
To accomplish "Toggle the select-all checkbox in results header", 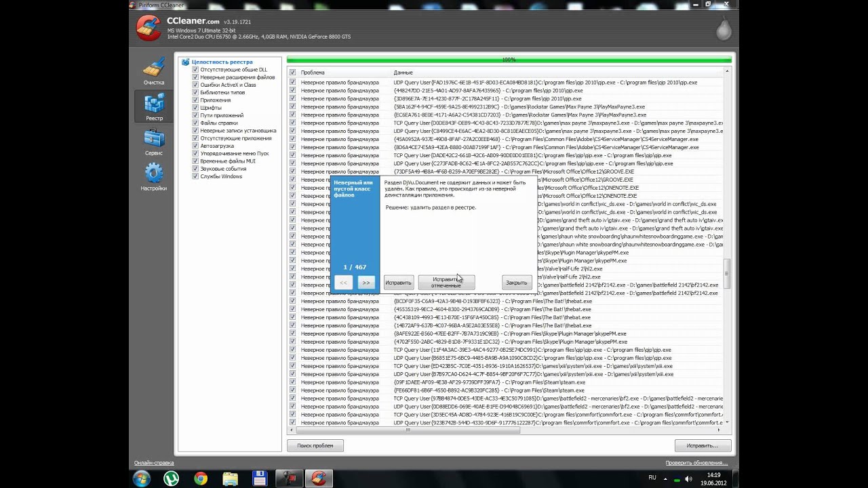I will point(292,73).
